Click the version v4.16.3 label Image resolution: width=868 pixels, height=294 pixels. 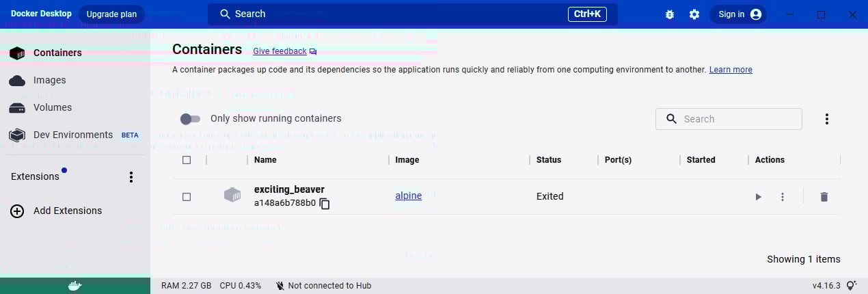(x=828, y=286)
